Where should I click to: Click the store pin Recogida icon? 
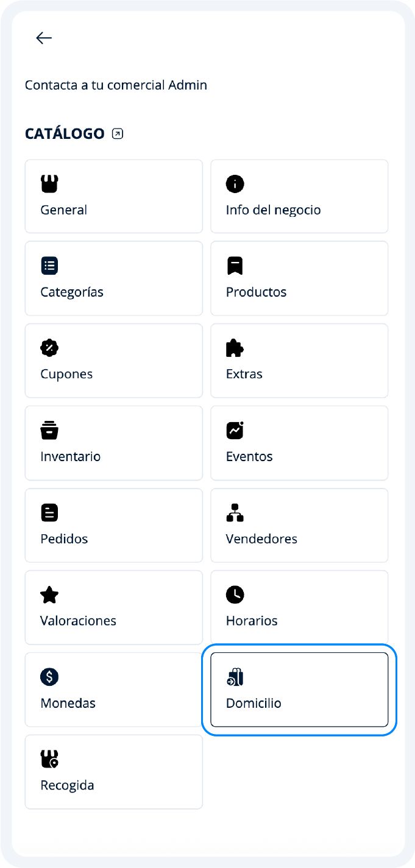tap(49, 759)
